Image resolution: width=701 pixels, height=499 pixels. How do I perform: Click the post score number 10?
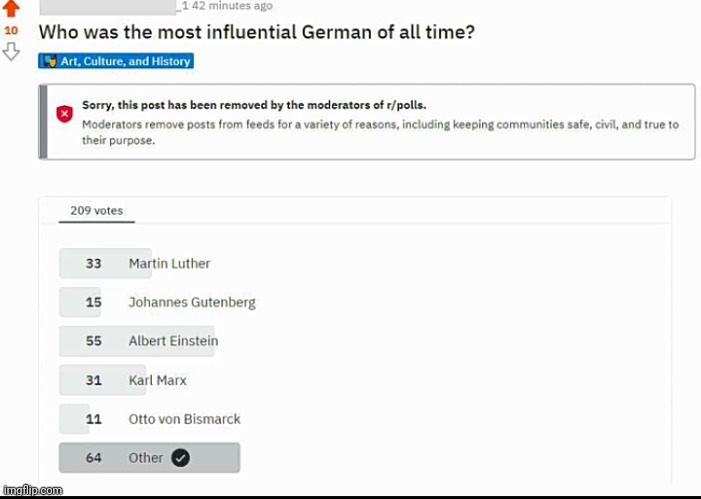tap(11, 31)
